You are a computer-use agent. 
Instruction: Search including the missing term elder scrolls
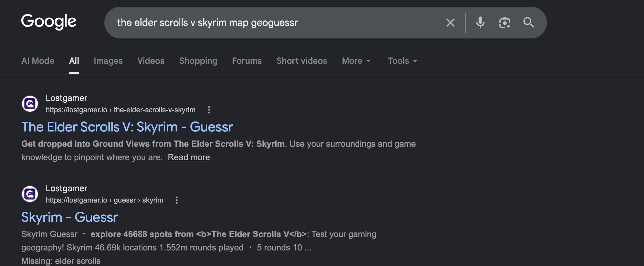[x=78, y=261]
